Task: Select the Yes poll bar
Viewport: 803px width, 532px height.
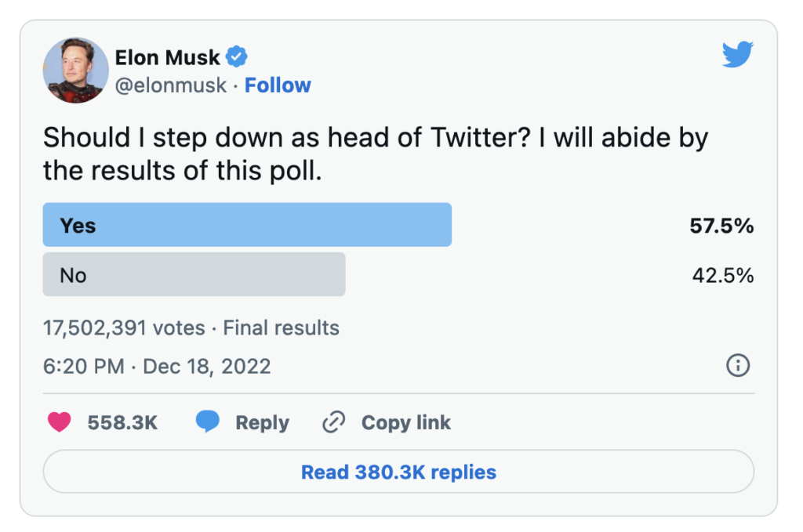Action: point(247,225)
